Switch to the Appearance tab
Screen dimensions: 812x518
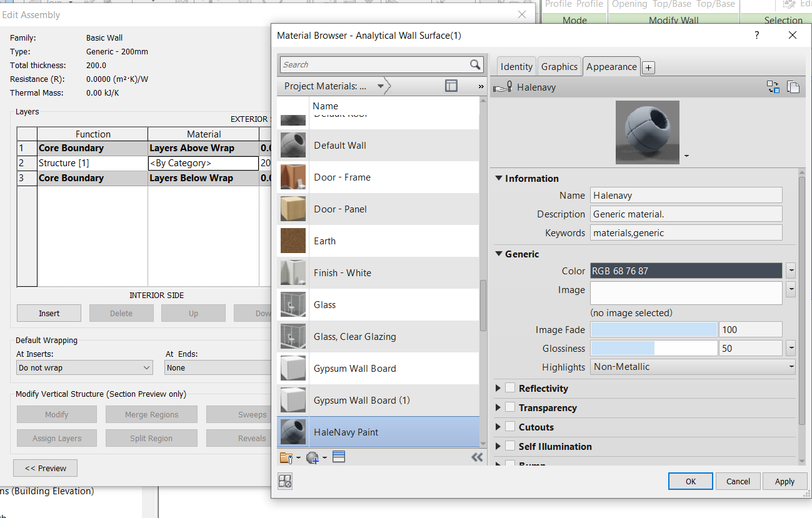click(611, 66)
